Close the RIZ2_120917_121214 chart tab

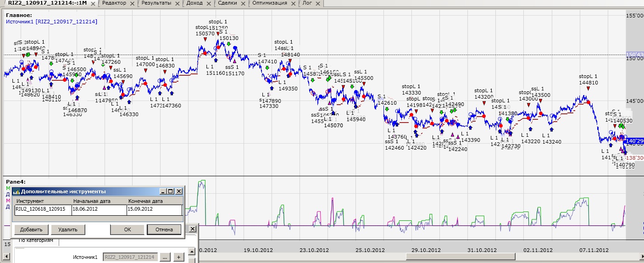point(93,4)
